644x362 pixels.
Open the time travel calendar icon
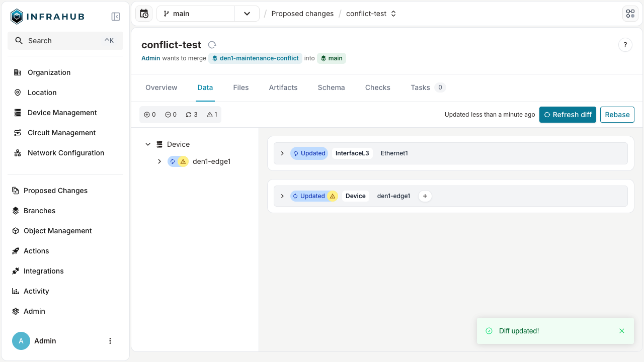144,14
